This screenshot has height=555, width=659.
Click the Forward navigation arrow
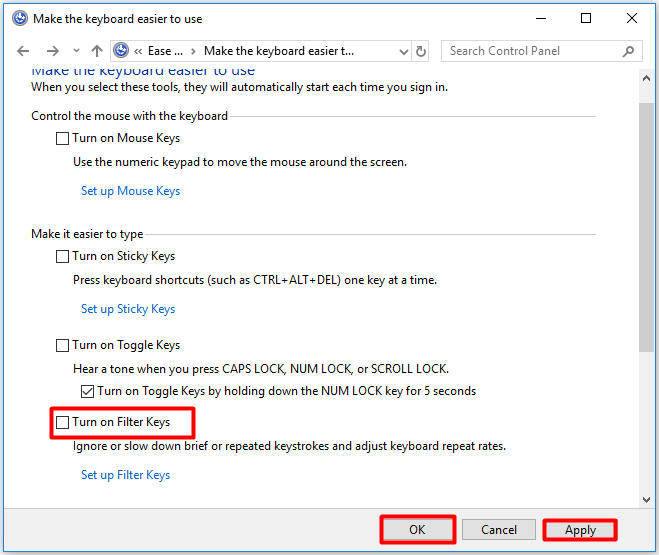coord(53,51)
